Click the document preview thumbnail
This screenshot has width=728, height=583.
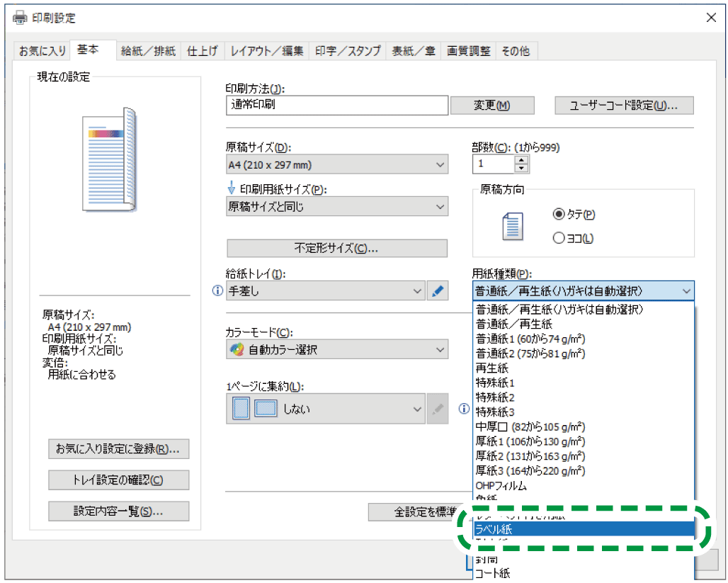[108, 159]
